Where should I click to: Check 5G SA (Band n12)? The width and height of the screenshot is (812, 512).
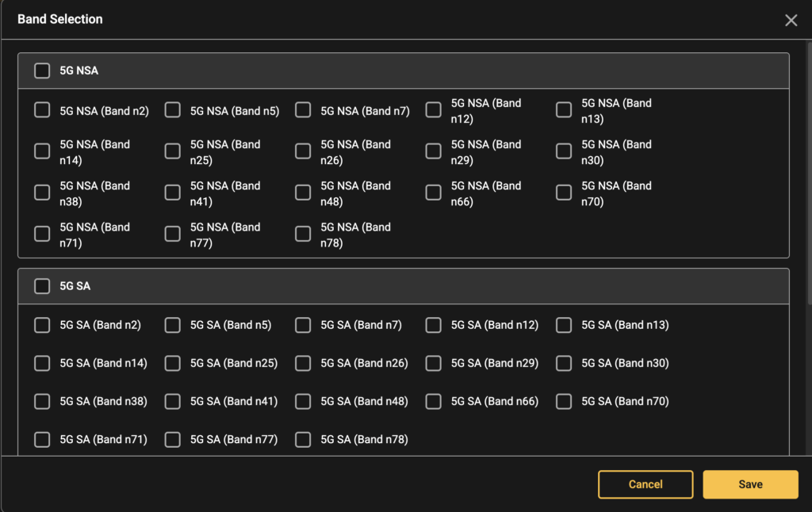[434, 325]
